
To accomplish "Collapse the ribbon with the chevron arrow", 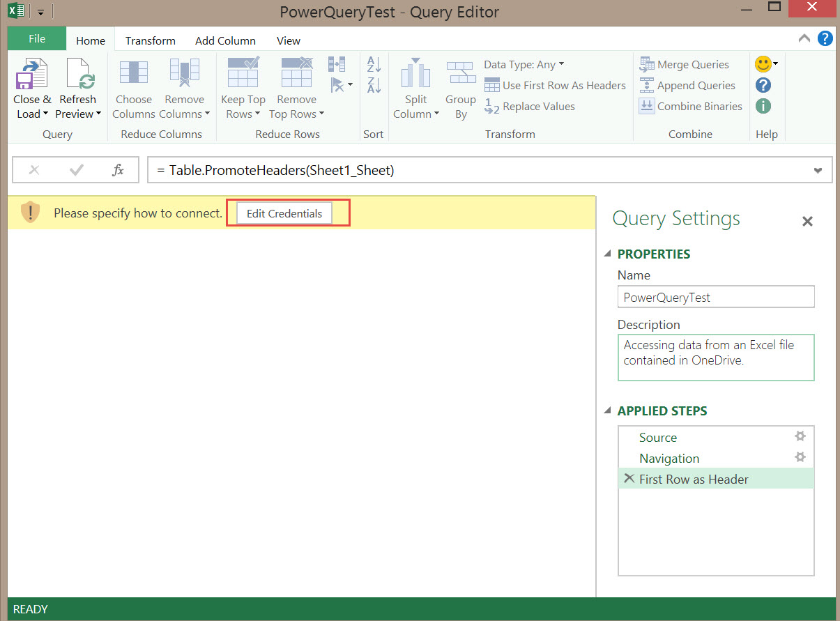I will (804, 38).
